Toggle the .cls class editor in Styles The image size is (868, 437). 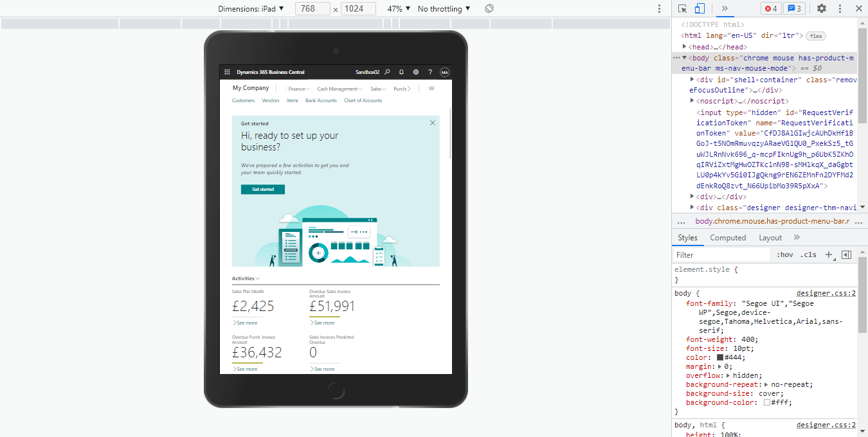tap(808, 254)
